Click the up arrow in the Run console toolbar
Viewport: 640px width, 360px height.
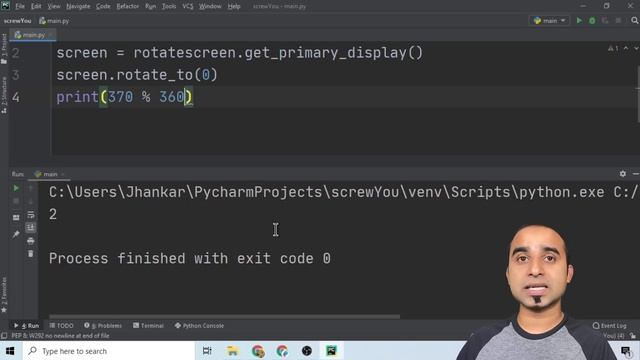click(31, 188)
